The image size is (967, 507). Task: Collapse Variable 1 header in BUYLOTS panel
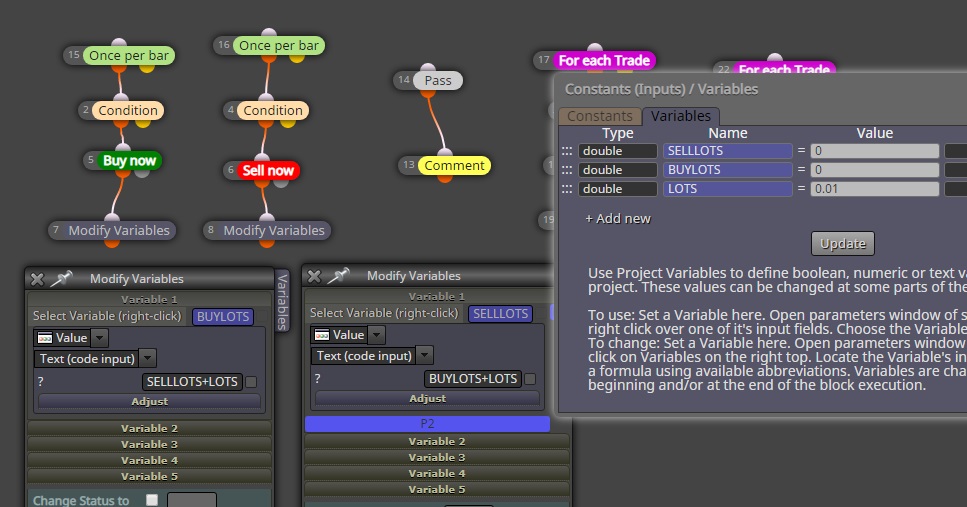(x=149, y=299)
